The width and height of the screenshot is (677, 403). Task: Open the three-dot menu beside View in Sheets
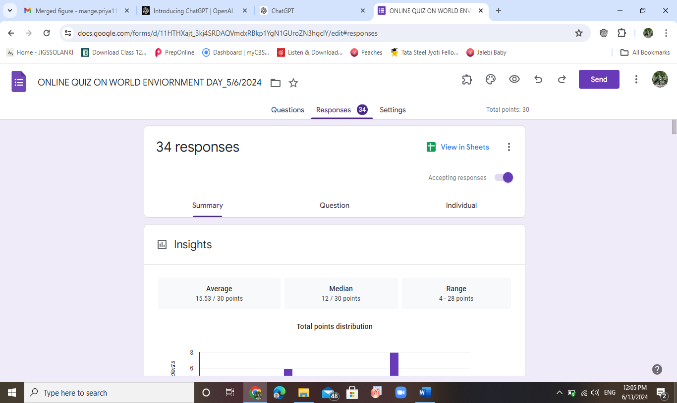pos(509,147)
